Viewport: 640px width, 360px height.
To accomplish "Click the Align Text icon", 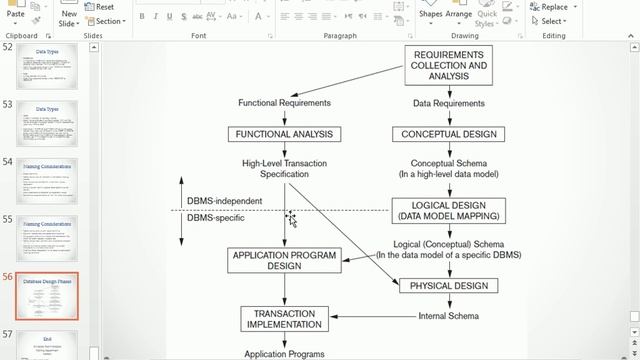I will click(x=400, y=7).
